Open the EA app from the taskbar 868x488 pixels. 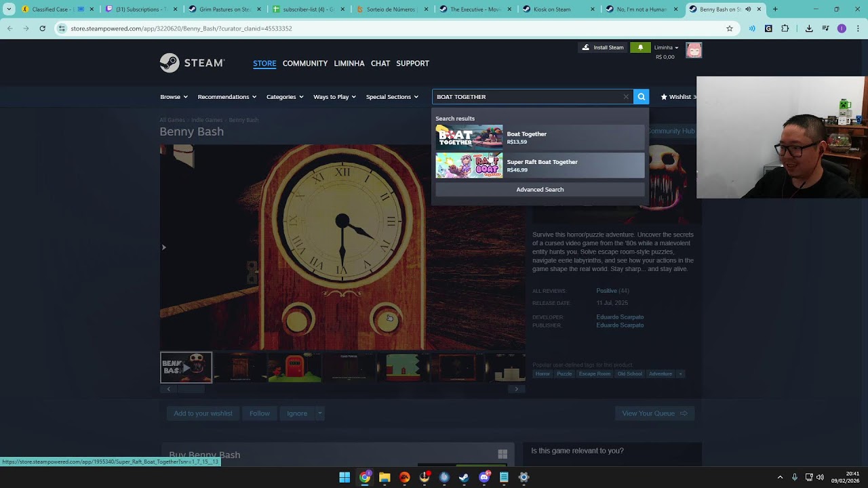(405, 477)
